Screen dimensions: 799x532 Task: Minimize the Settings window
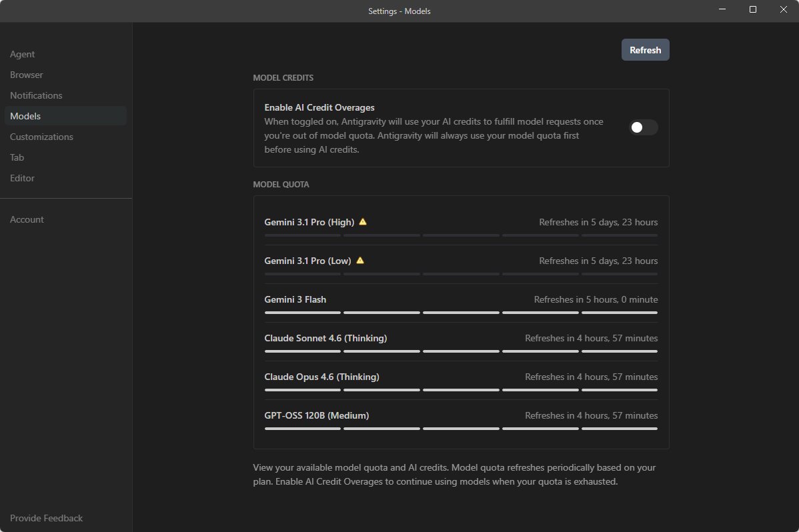coord(722,10)
